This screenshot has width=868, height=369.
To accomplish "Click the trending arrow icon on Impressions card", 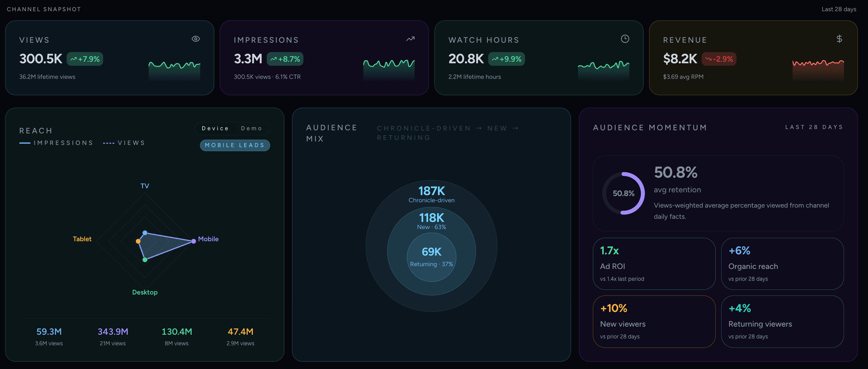I will pyautogui.click(x=410, y=39).
